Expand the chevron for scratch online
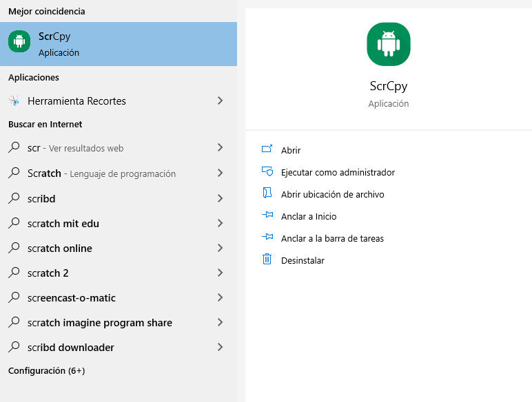Image resolution: width=532 pixels, height=402 pixels. (221, 248)
